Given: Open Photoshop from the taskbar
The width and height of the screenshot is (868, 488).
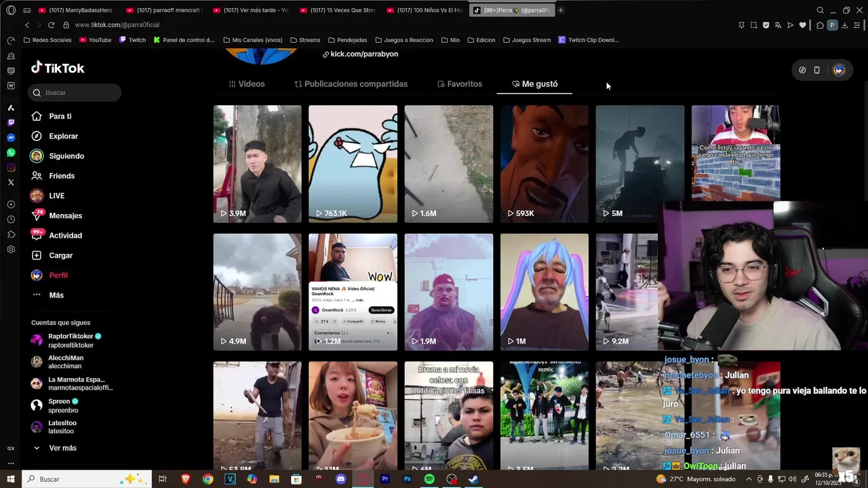Looking at the screenshot, I should [x=407, y=479].
